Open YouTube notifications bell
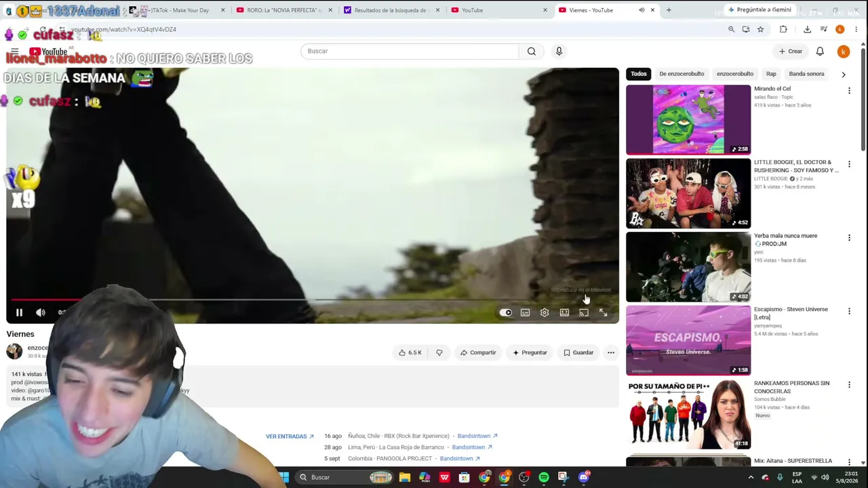This screenshot has height=488, width=868. click(x=820, y=51)
